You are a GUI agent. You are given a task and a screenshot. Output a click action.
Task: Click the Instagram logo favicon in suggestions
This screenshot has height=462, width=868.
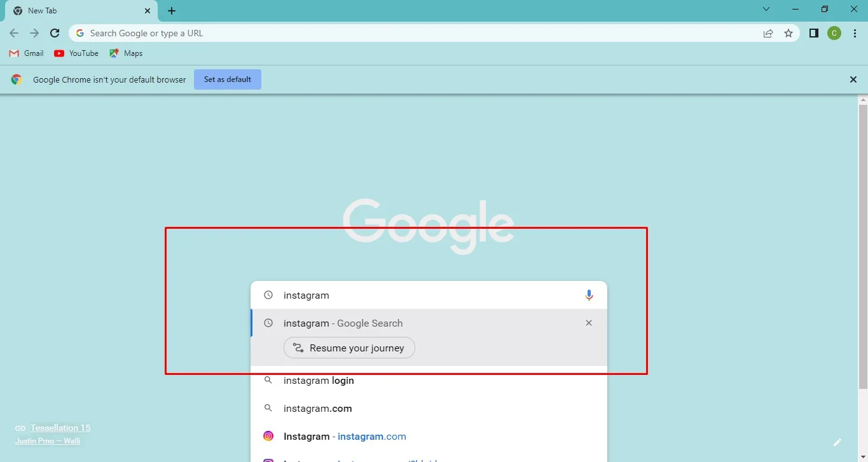coord(268,436)
